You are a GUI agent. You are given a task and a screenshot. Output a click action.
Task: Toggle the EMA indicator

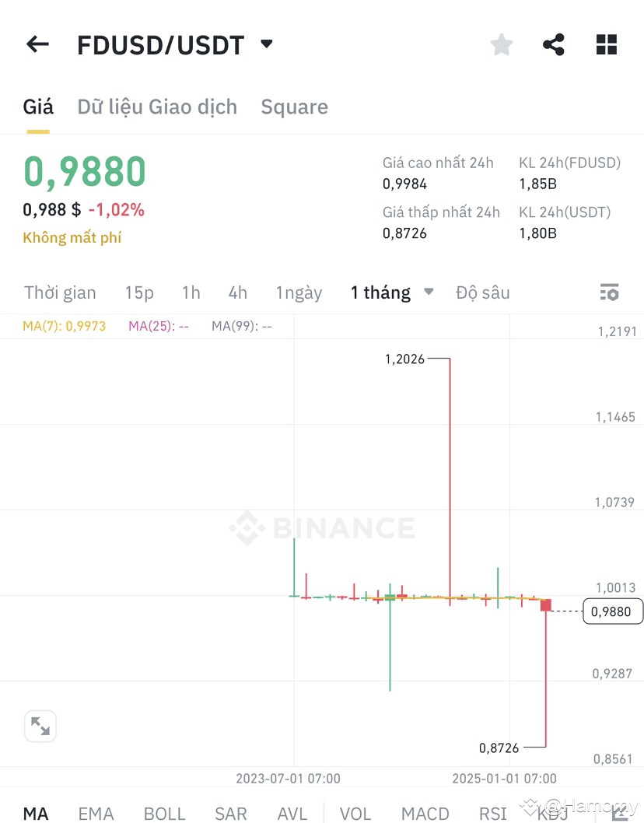click(x=96, y=813)
